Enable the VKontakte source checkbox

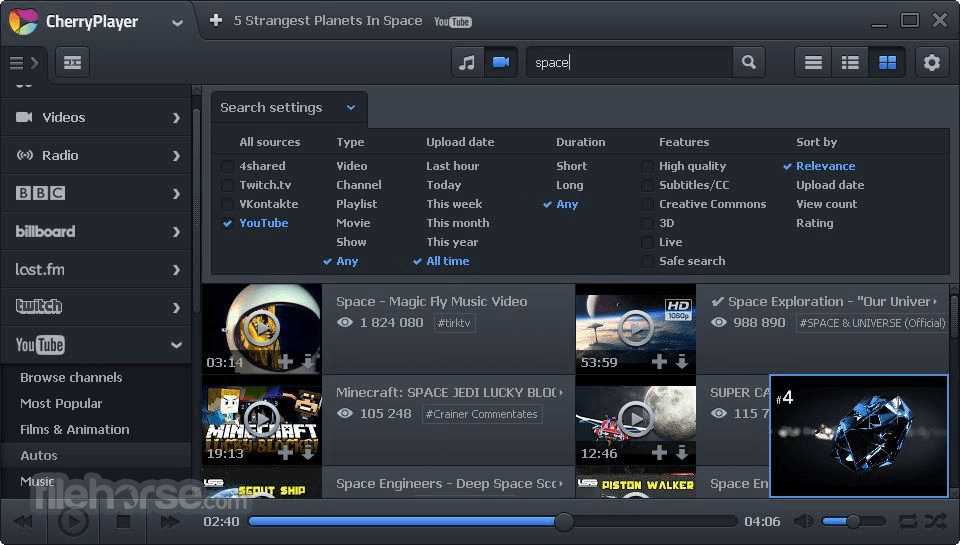coord(227,204)
